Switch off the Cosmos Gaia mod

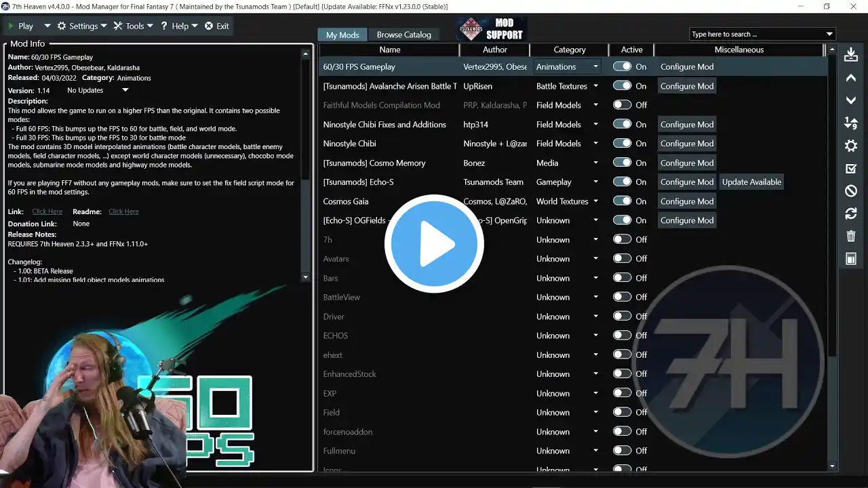point(622,201)
